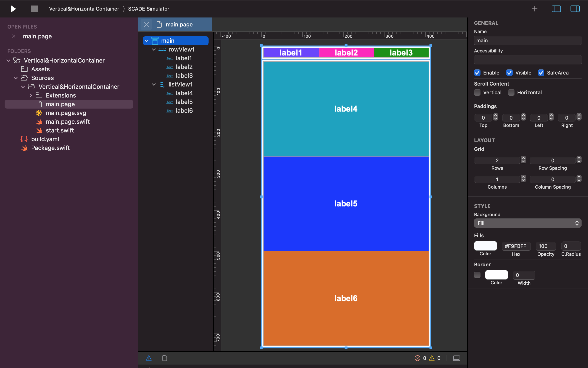This screenshot has height=368, width=588.
Task: Click the listView1 list layout icon
Action: coord(163,84)
